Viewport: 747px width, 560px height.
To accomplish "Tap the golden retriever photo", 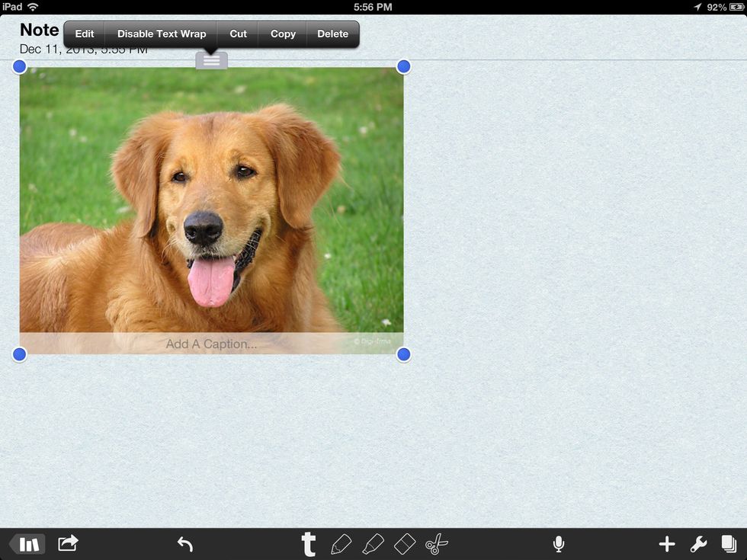I will coord(211,198).
